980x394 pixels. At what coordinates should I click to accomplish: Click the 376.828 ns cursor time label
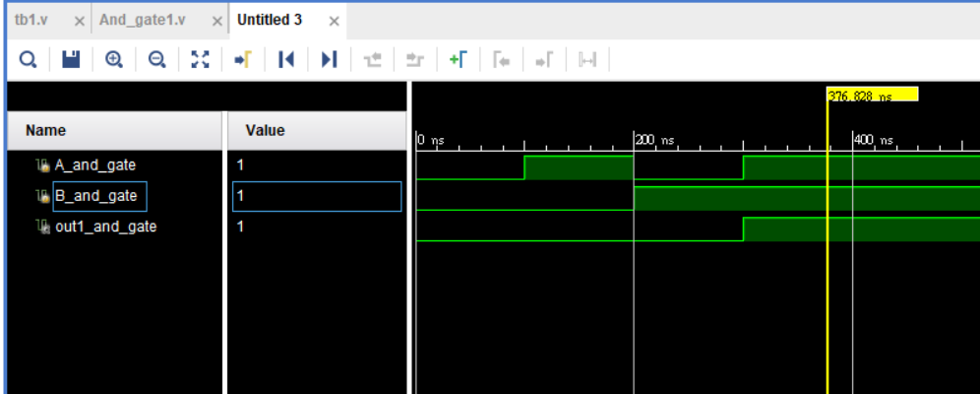pyautogui.click(x=873, y=96)
